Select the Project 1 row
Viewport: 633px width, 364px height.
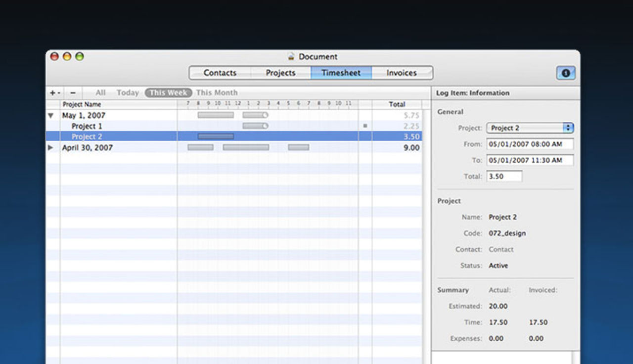(x=87, y=126)
